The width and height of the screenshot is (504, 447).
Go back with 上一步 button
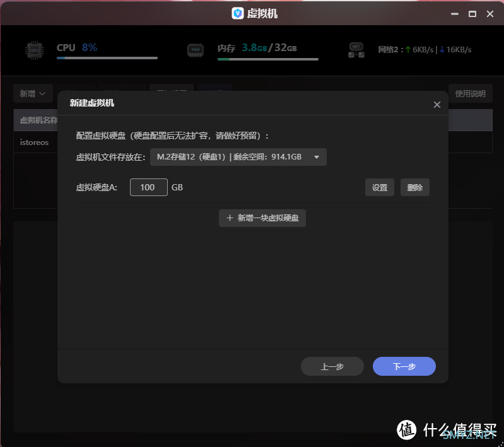pyautogui.click(x=332, y=366)
